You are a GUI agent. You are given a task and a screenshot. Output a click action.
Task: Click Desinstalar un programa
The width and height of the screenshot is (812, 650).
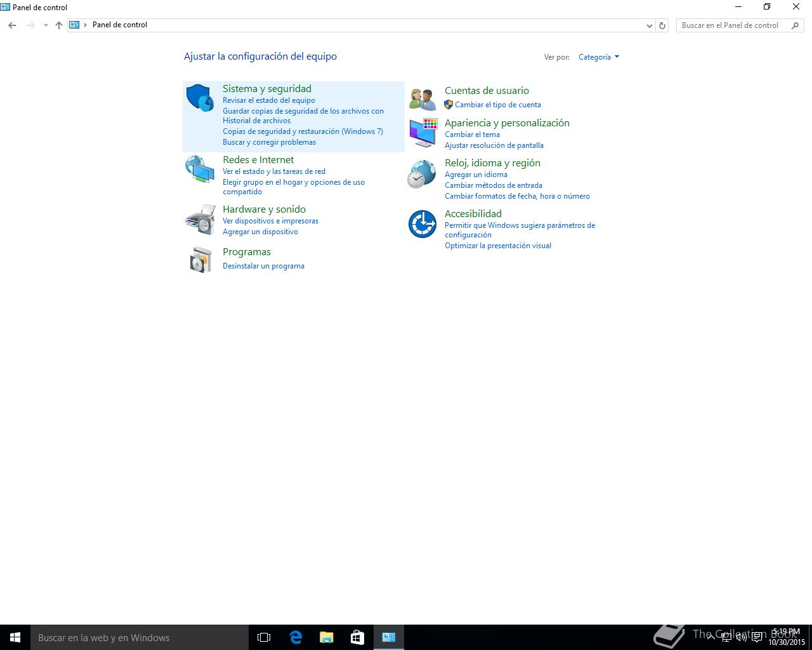click(263, 266)
